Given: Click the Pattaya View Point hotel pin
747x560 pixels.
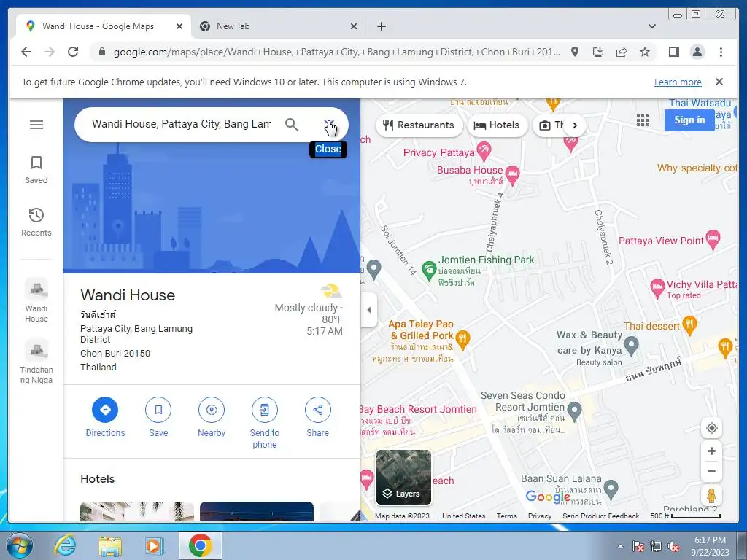Looking at the screenshot, I should [x=713, y=239].
